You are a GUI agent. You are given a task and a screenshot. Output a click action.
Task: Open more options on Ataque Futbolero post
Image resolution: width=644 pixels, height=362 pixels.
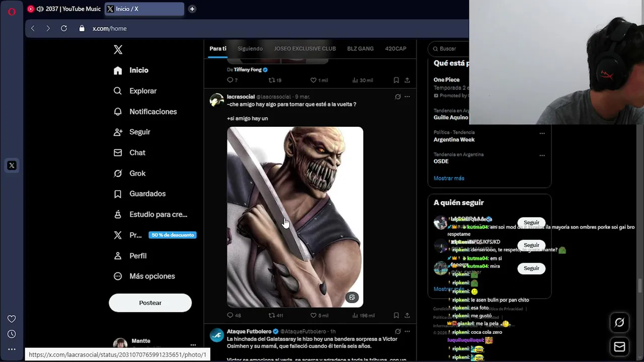tap(407, 331)
